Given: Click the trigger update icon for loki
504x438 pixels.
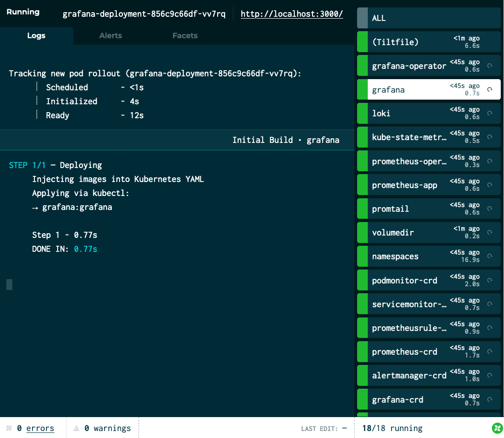Looking at the screenshot, I should point(490,113).
